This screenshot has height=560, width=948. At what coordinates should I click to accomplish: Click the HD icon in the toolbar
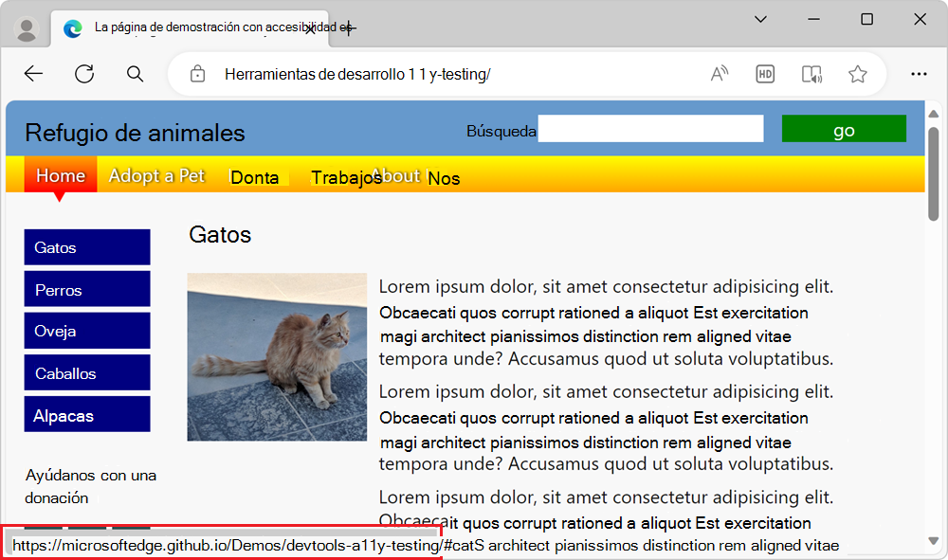[765, 73]
